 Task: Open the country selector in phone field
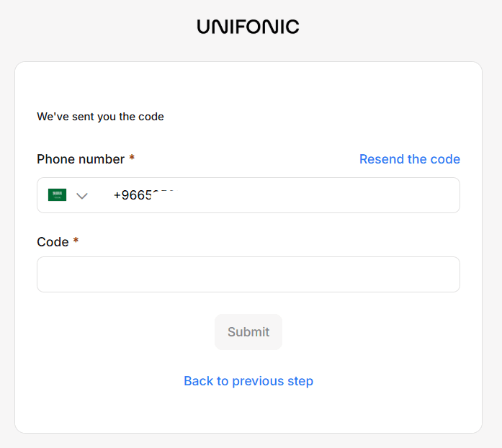pyautogui.click(x=69, y=195)
